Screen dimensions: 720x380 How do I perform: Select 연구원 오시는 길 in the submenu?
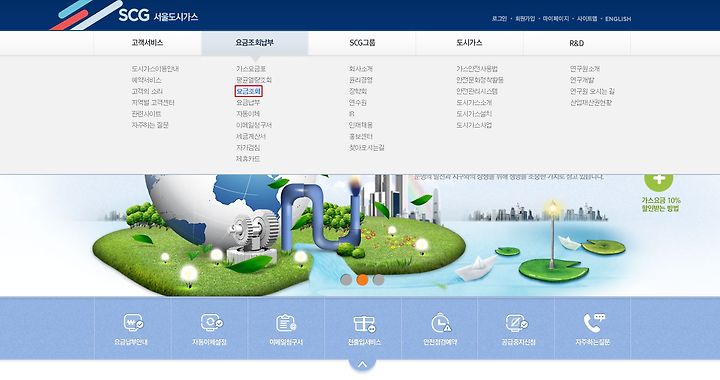[x=592, y=91]
